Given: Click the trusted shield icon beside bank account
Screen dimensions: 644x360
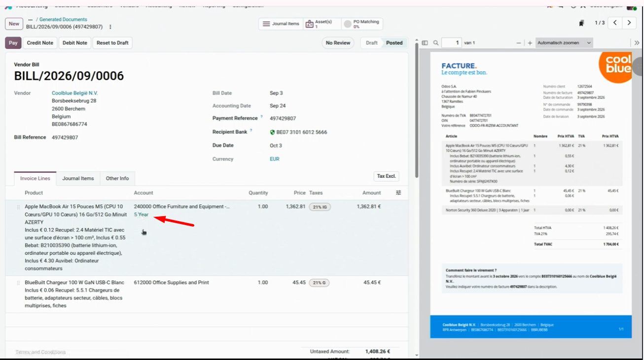Looking at the screenshot, I should point(272,132).
